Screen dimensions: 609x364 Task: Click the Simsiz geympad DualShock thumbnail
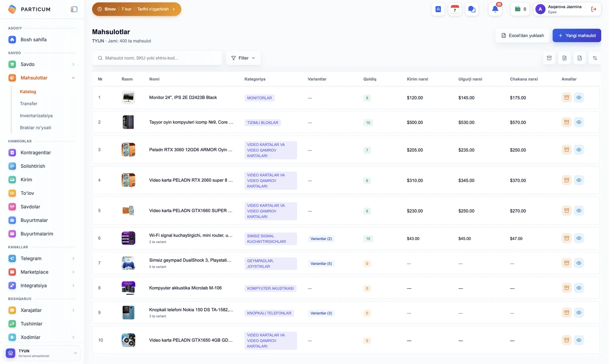point(128,263)
